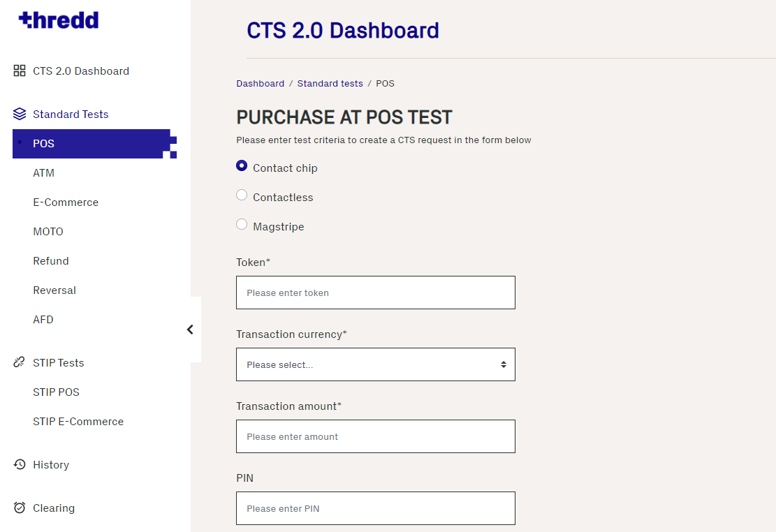Click the History clock icon

pyautogui.click(x=20, y=464)
